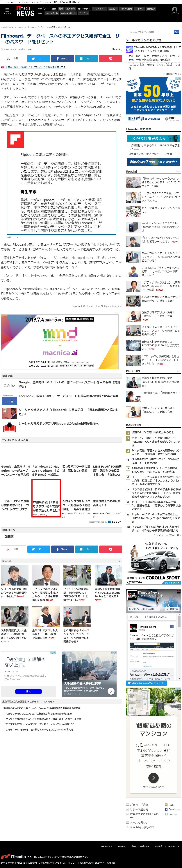The image size is (182, 868).
Task: Click the 発表文 related link
Action: (9, 536)
